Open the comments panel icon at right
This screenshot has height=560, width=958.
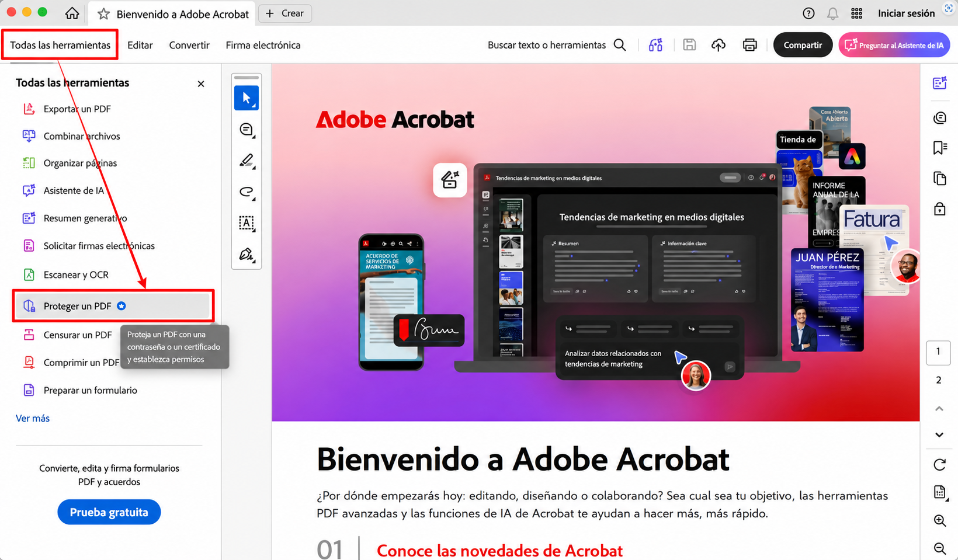point(939,118)
